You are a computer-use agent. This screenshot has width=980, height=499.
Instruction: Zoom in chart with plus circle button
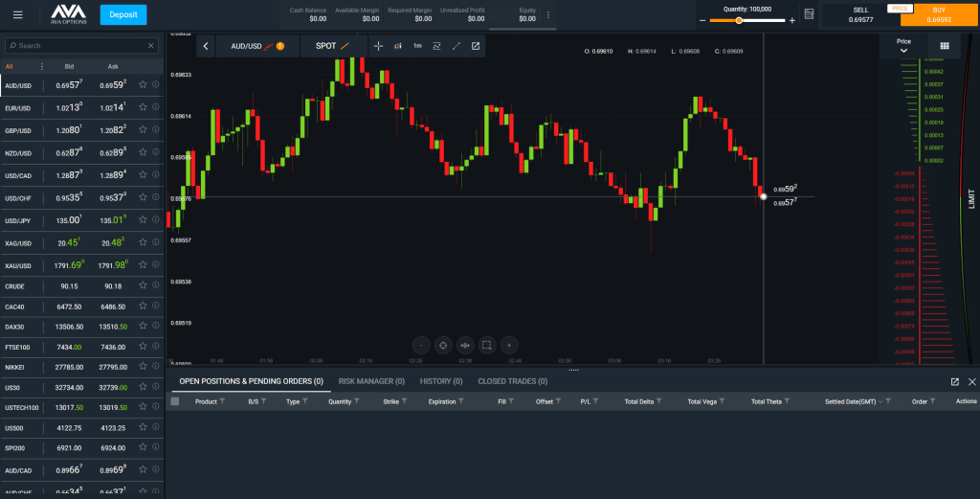click(x=509, y=345)
